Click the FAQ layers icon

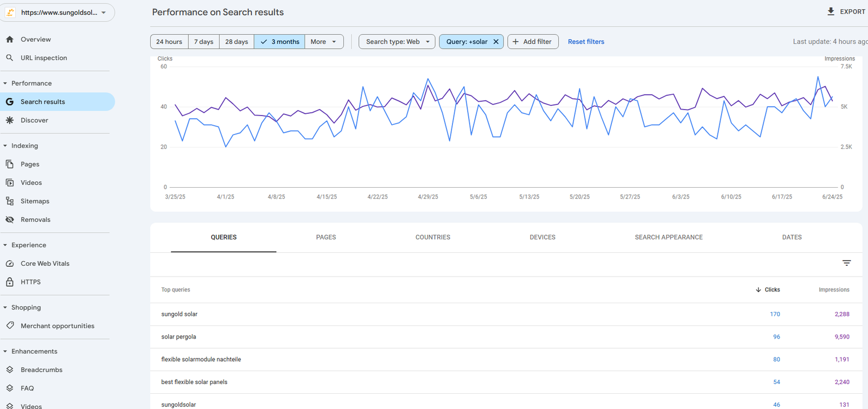pos(10,388)
